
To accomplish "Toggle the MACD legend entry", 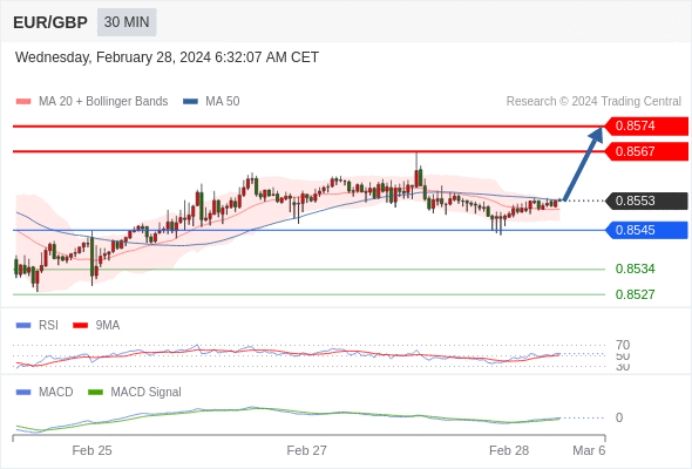I will (44, 392).
